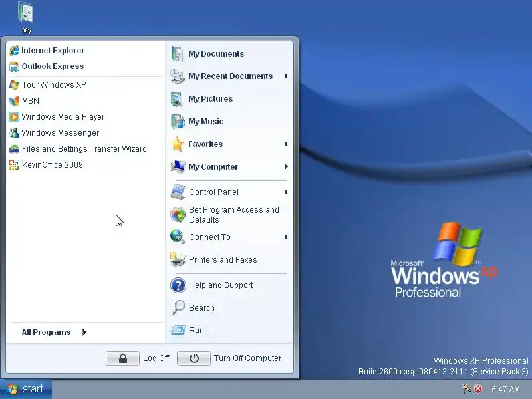The width and height of the screenshot is (532, 399).
Task: Click the My Recent Documents icon
Action: pos(178,76)
